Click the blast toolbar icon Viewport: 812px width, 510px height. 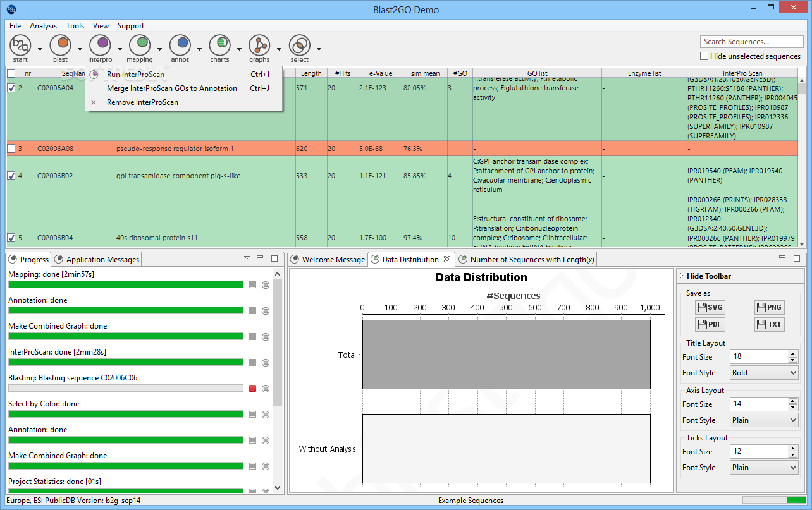[60, 45]
